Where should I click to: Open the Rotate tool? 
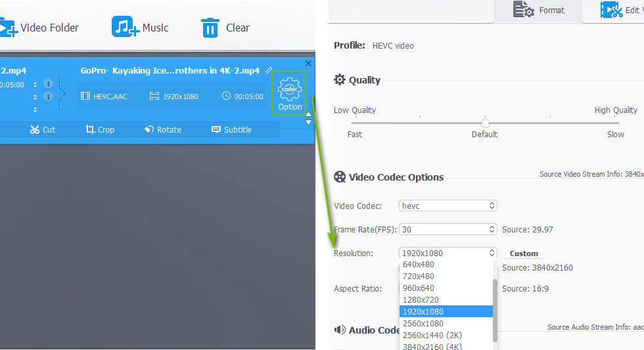point(162,129)
